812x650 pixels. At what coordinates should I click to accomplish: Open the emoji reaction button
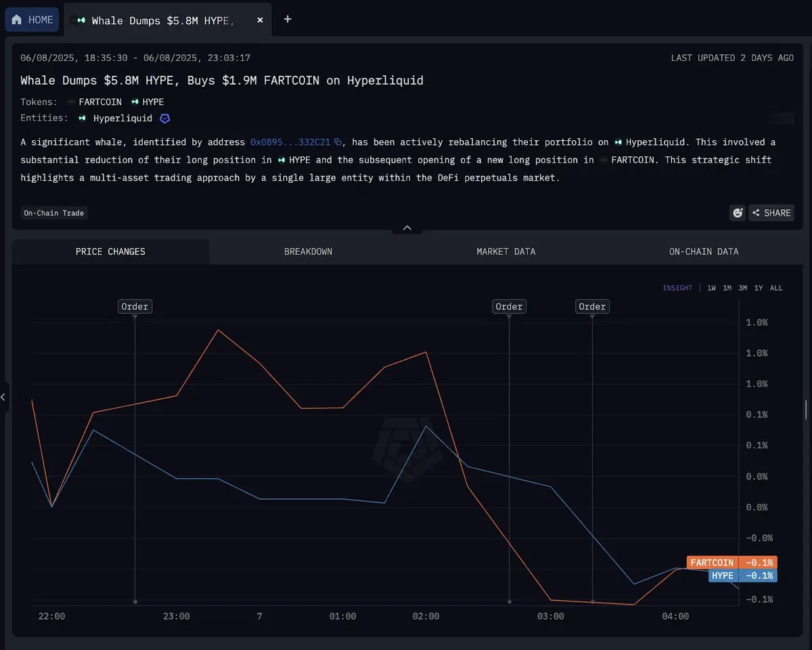pyautogui.click(x=738, y=213)
